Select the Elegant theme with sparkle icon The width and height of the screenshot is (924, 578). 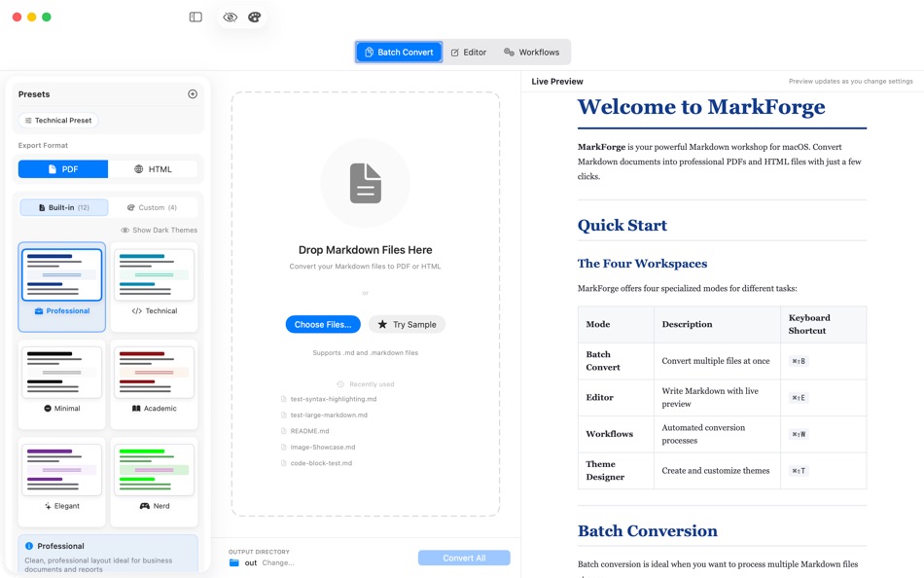coord(61,481)
